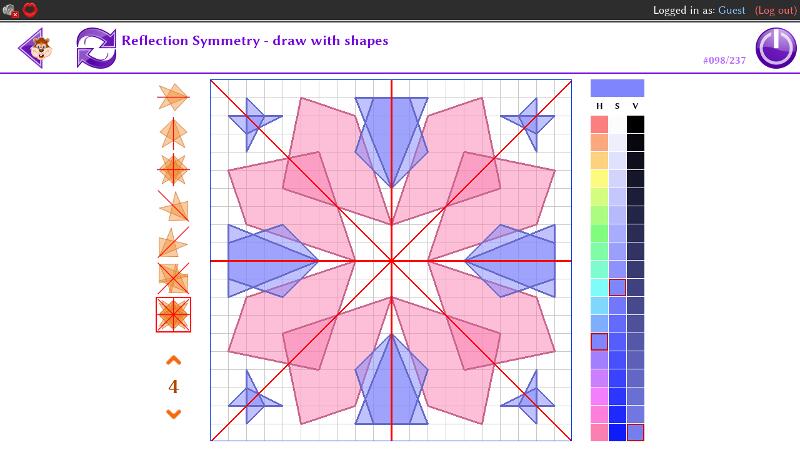
Task: Select horizontal and vertical lines symmetry tool
Action: 173,169
